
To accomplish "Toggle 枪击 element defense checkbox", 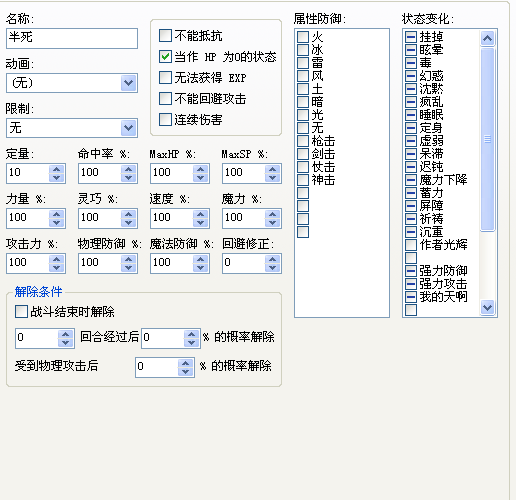I will click(x=303, y=141).
